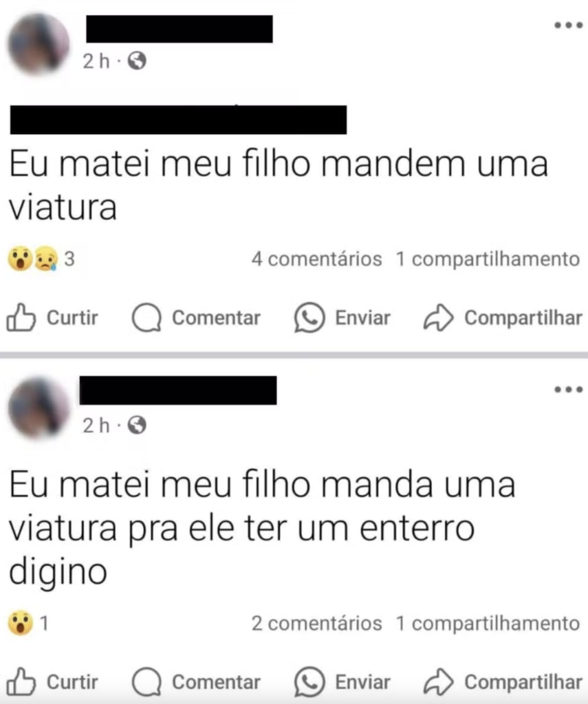588x704 pixels.
Task: Open the first post's 1 compartilhamento link
Action: click(x=488, y=259)
